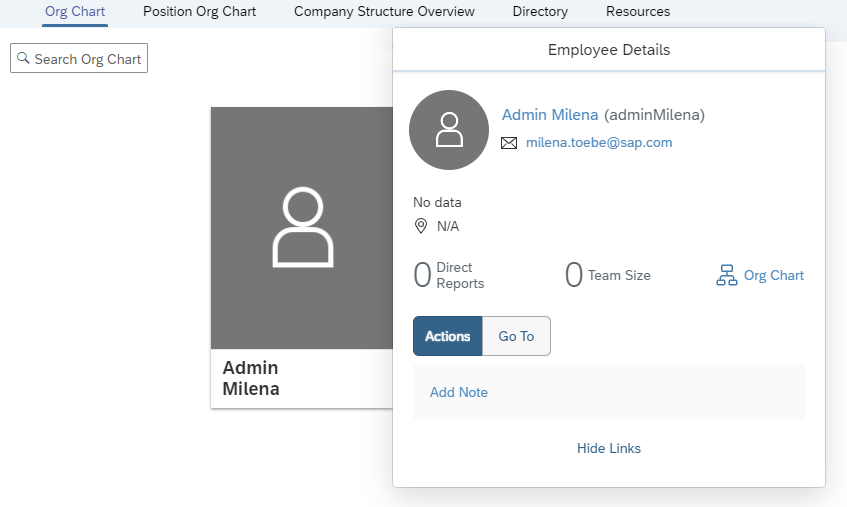The width and height of the screenshot is (847, 507).
Task: Click the magnifier icon in the search box
Action: (x=23, y=58)
